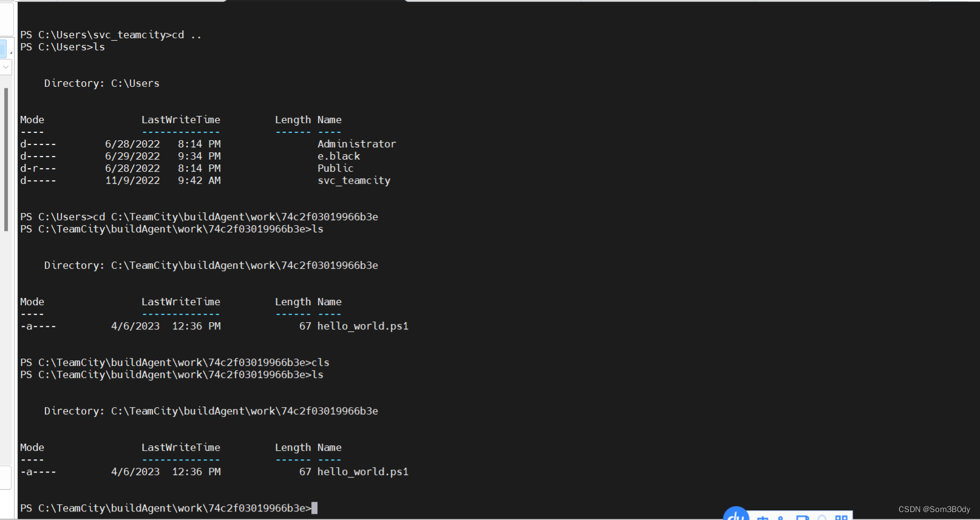Image resolution: width=980 pixels, height=520 pixels.
Task: Click the 'PS C:\Users>cd C:\TeamCity\buildAgent' command line
Action: 199,217
